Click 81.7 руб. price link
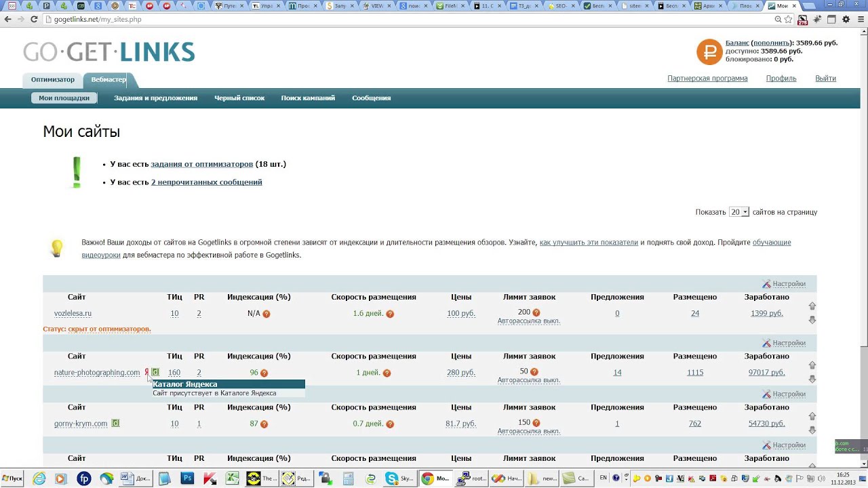The height and width of the screenshot is (488, 868). coord(461,424)
